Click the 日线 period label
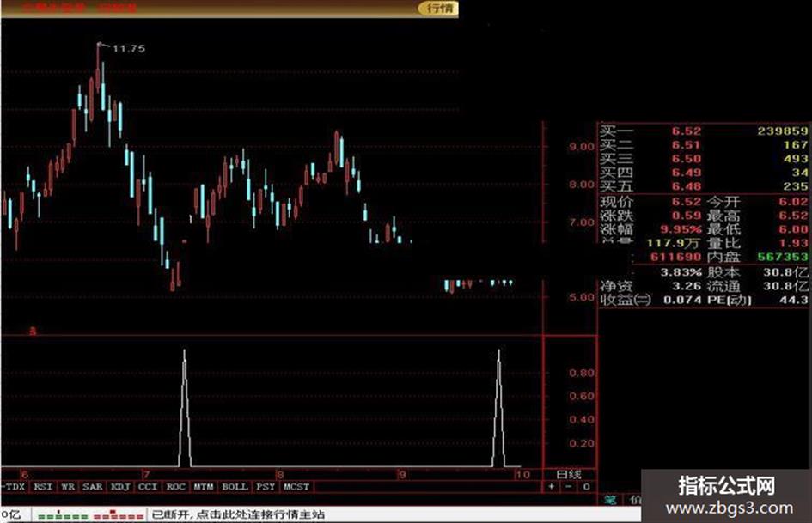The width and height of the screenshot is (812, 523). tap(569, 474)
